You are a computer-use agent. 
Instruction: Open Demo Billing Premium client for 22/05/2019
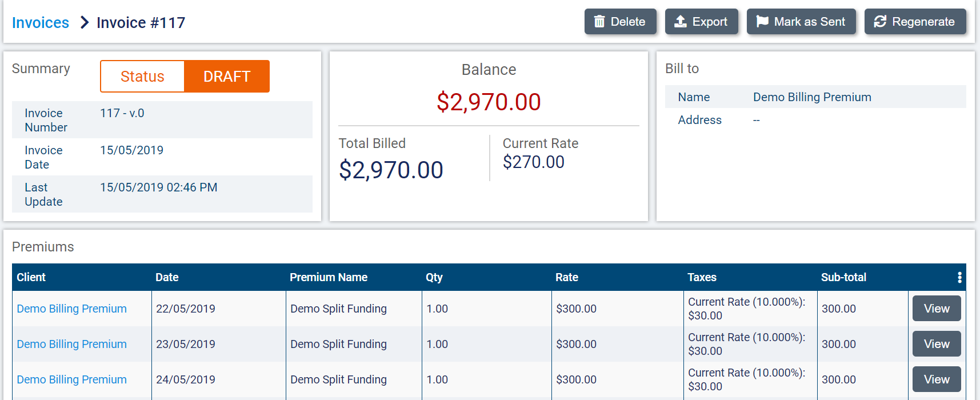(x=72, y=309)
